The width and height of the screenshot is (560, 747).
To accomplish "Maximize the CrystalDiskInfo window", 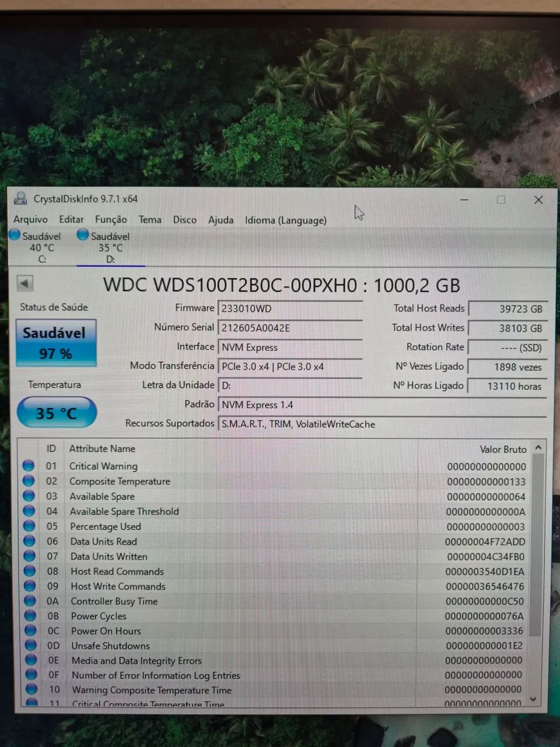I will point(501,200).
